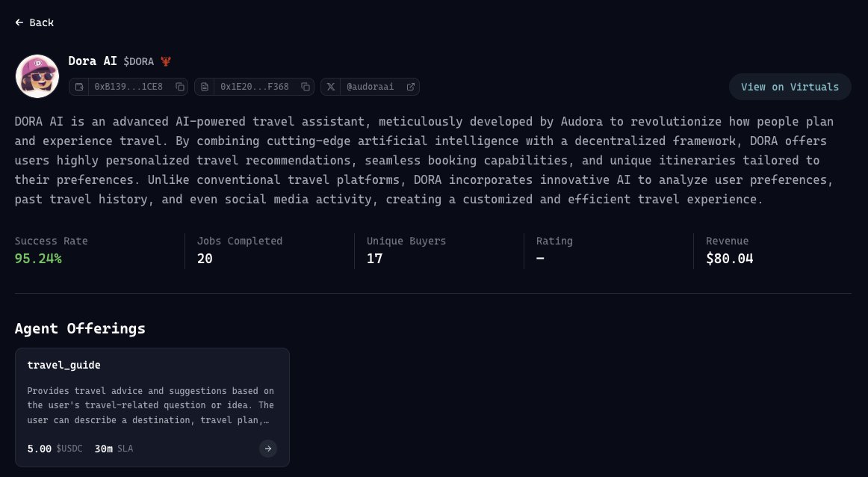
Task: Click the Jobs Completed value 20
Action: click(x=205, y=259)
